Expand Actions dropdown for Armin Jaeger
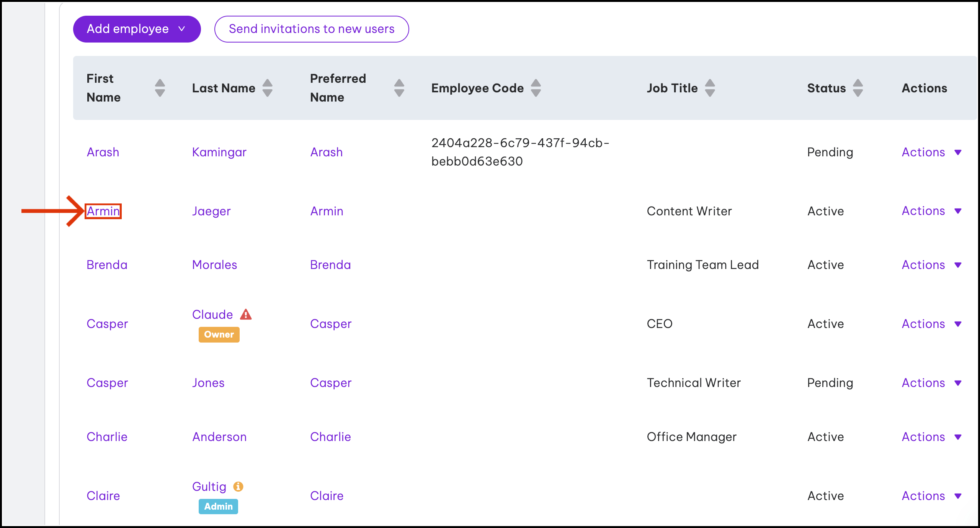 pos(931,211)
